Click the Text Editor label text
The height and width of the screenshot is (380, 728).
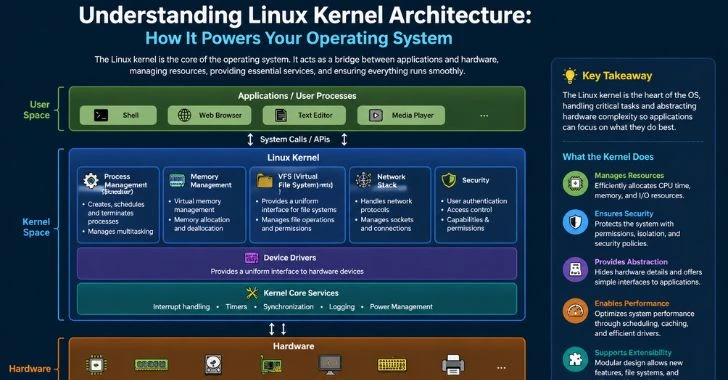coord(315,115)
